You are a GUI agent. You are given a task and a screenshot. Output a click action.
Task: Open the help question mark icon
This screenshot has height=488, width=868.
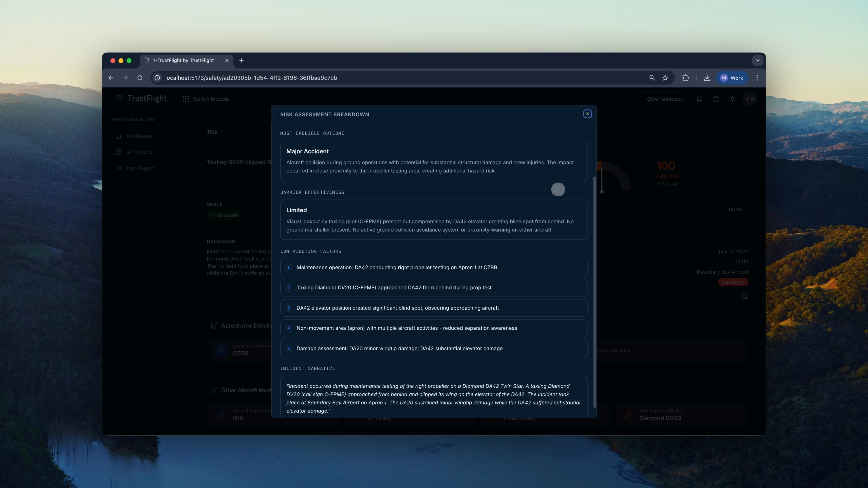(x=716, y=99)
